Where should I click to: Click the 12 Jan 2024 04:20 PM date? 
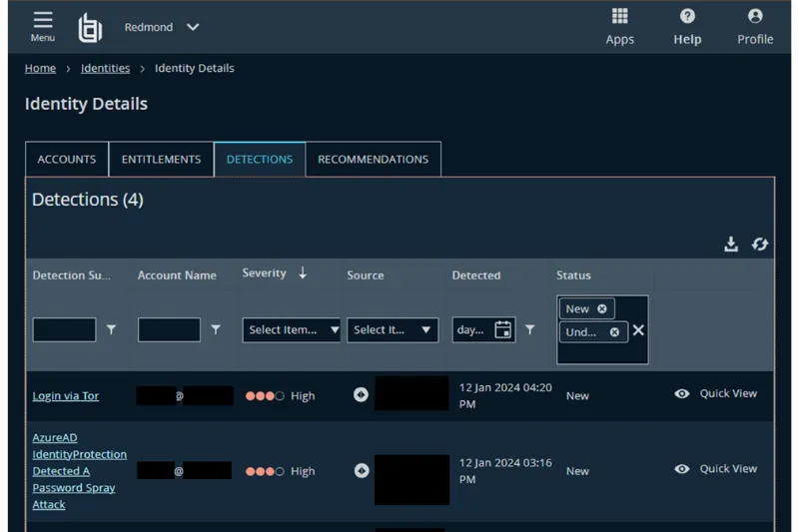tap(505, 395)
